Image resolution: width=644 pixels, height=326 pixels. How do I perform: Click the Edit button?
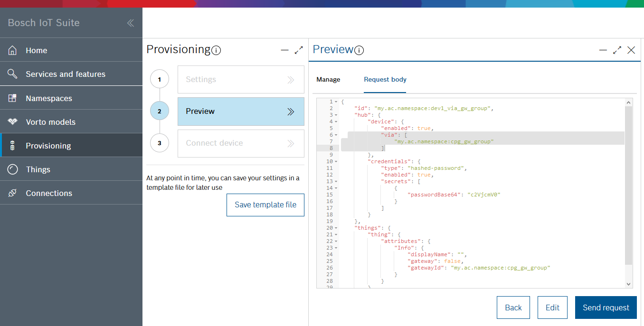[x=552, y=307]
